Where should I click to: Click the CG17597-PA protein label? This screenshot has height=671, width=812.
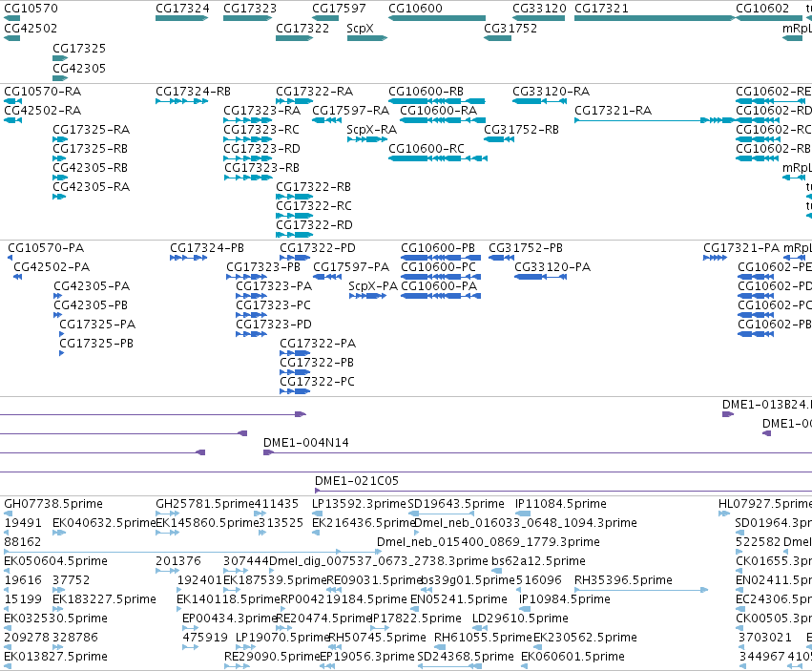click(x=351, y=267)
